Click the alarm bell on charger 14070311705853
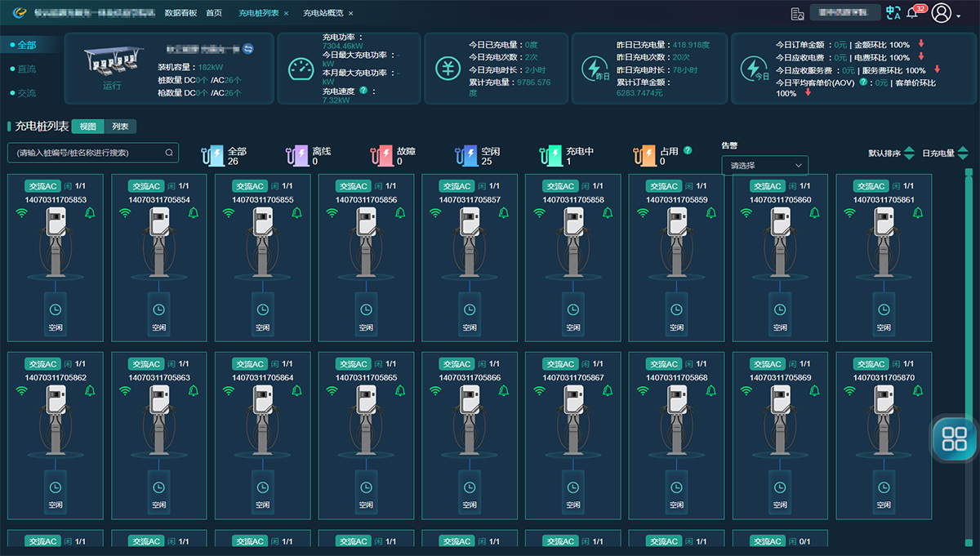This screenshot has height=556, width=980. pos(90,213)
